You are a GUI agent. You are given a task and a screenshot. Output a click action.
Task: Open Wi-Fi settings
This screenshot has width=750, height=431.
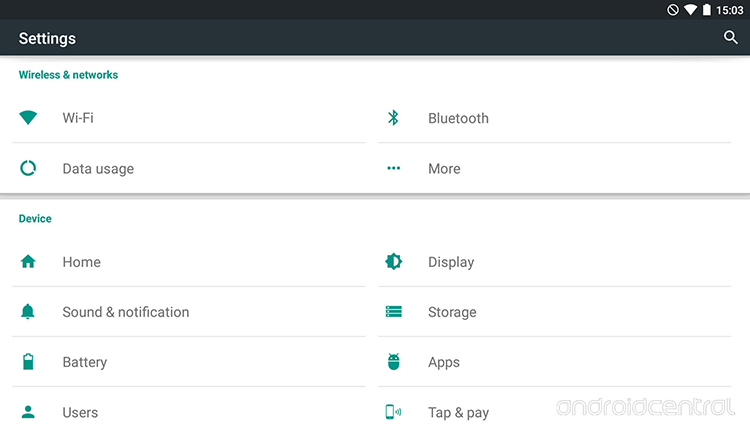click(78, 118)
